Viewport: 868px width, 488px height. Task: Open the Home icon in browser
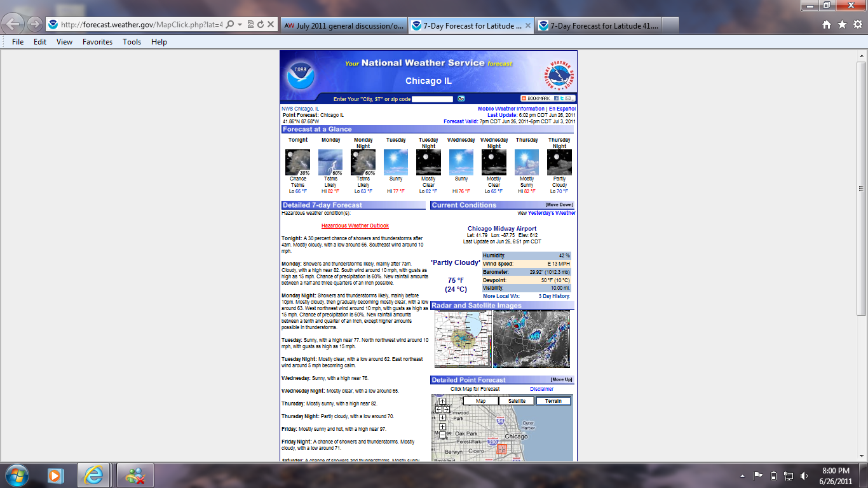[x=827, y=25]
